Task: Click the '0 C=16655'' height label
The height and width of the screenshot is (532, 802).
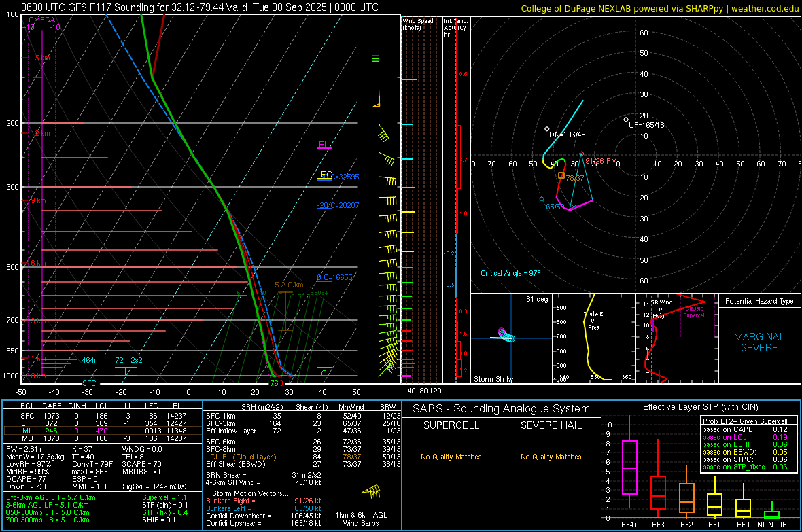Action: [x=336, y=277]
